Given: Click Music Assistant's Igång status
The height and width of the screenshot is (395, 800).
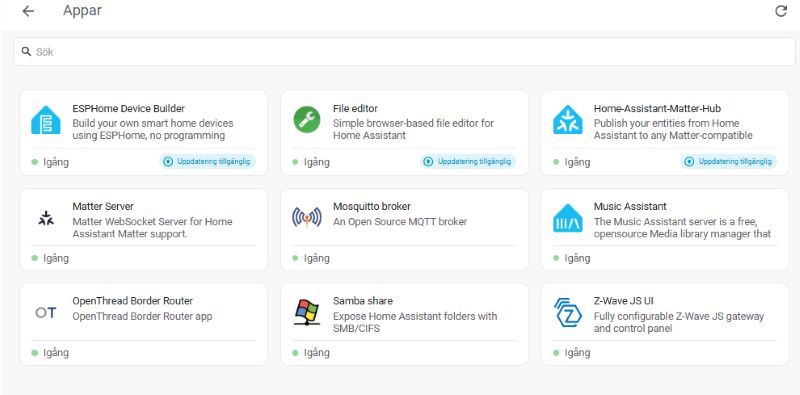Looking at the screenshot, I should coord(571,258).
